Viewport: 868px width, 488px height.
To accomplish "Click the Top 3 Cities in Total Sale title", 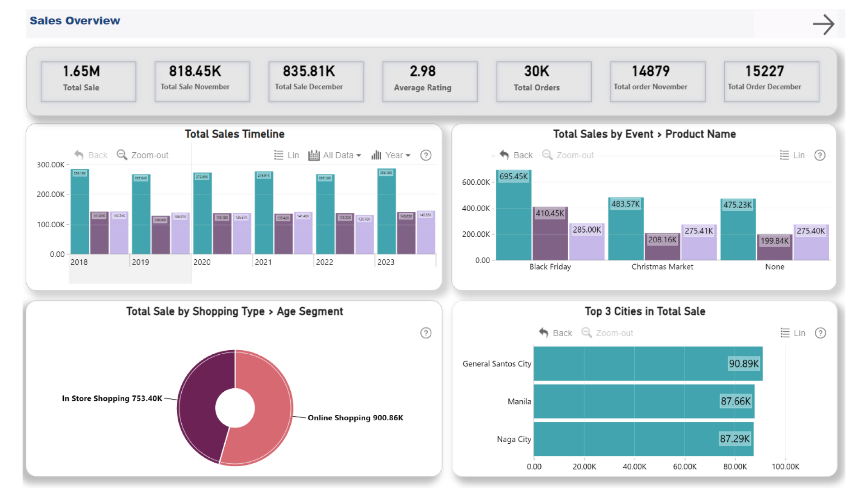I will tap(645, 311).
